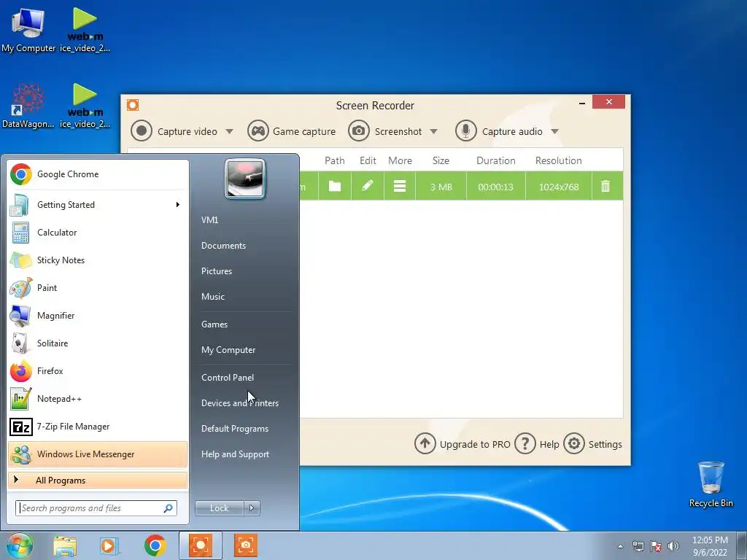Click the Size column header

[441, 160]
